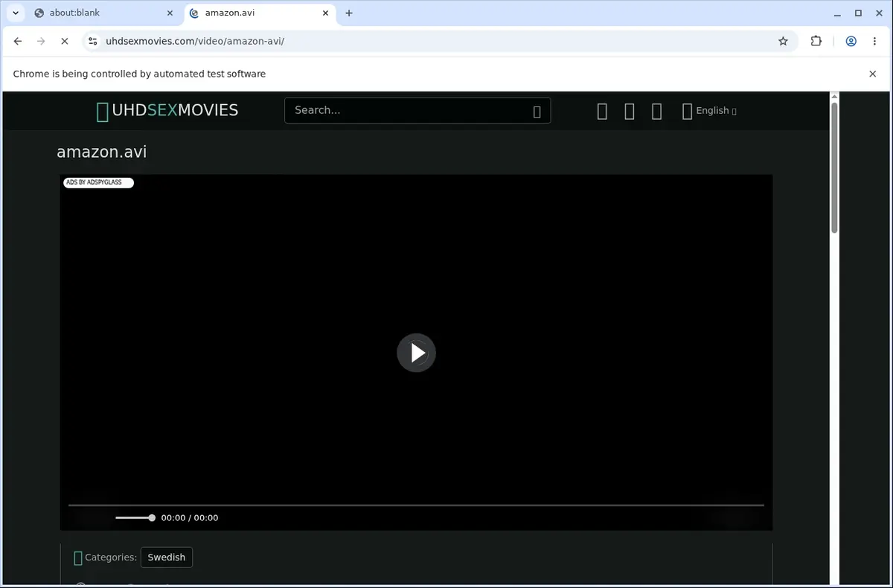View site information icon in address bar
This screenshot has width=893, height=588.
coord(92,41)
